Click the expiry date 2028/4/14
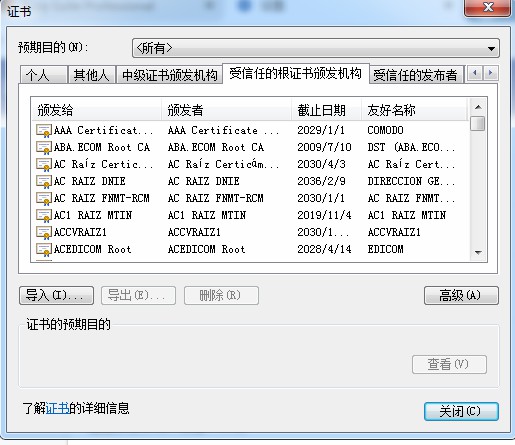Screen dimensions: 515x445 324,249
